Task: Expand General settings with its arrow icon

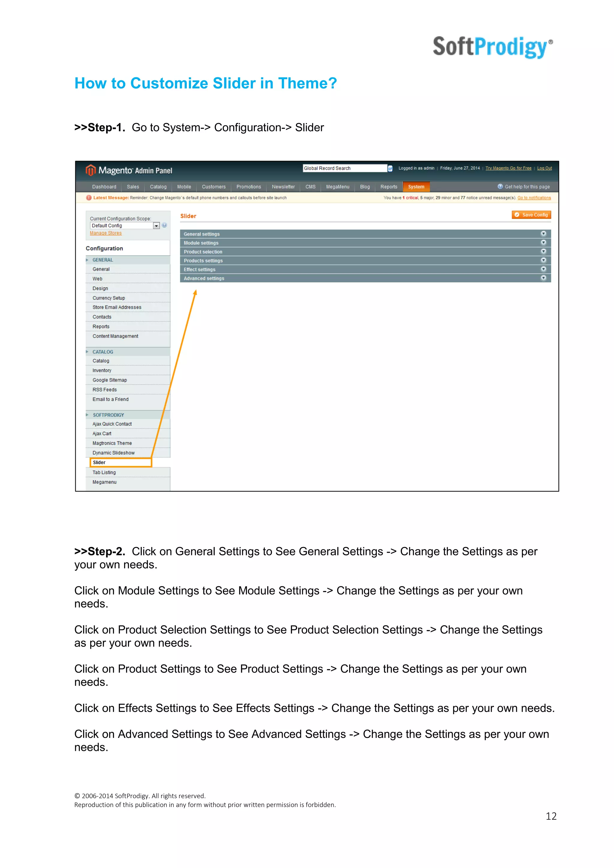Action: coord(543,233)
